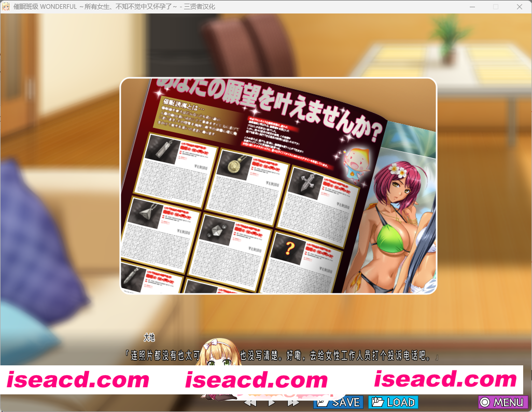Click the flame fairy mascot in magazine
This screenshot has height=412, width=532.
click(x=357, y=159)
